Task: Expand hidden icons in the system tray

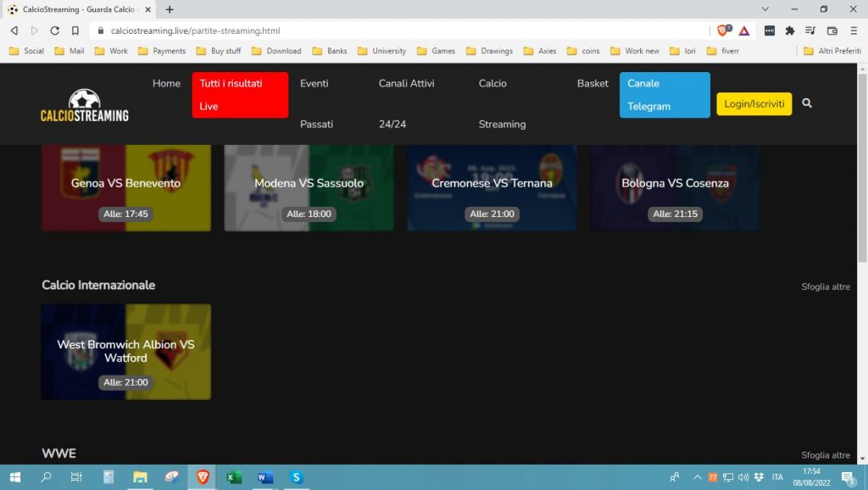Action: point(697,477)
